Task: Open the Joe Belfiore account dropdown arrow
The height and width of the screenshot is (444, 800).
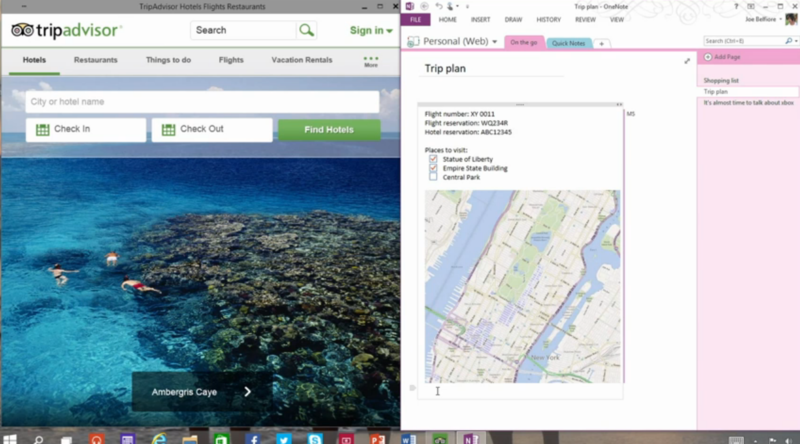Action: (781, 19)
